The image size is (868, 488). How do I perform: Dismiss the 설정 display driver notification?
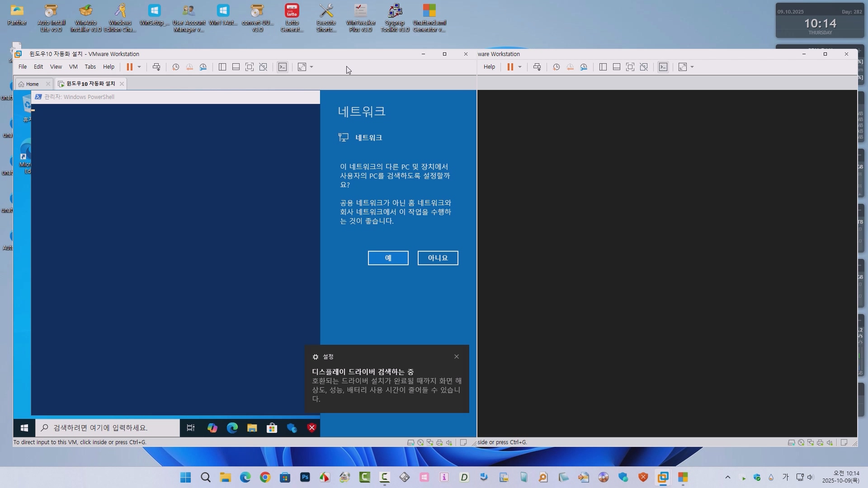(457, 357)
